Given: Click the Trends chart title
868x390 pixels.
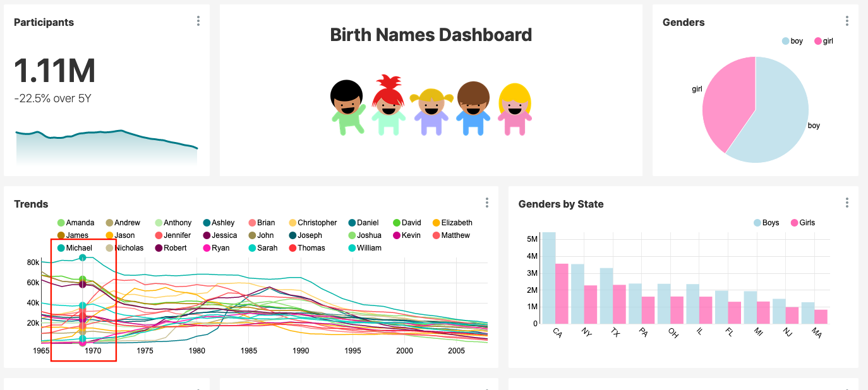Looking at the screenshot, I should pos(31,204).
